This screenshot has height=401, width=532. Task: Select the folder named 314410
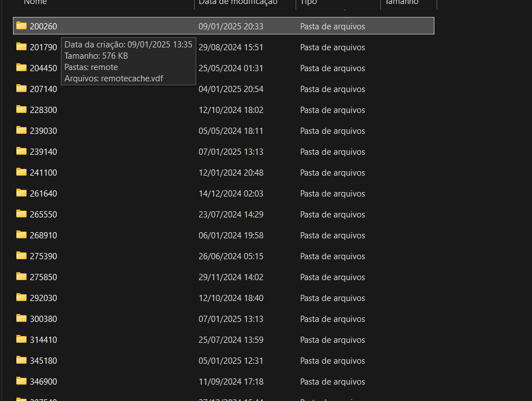point(43,340)
